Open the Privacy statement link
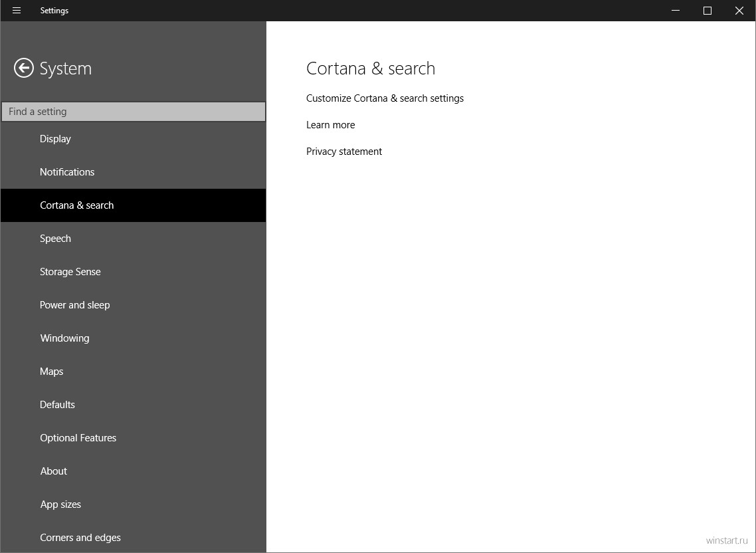The height and width of the screenshot is (553, 756). click(x=343, y=152)
